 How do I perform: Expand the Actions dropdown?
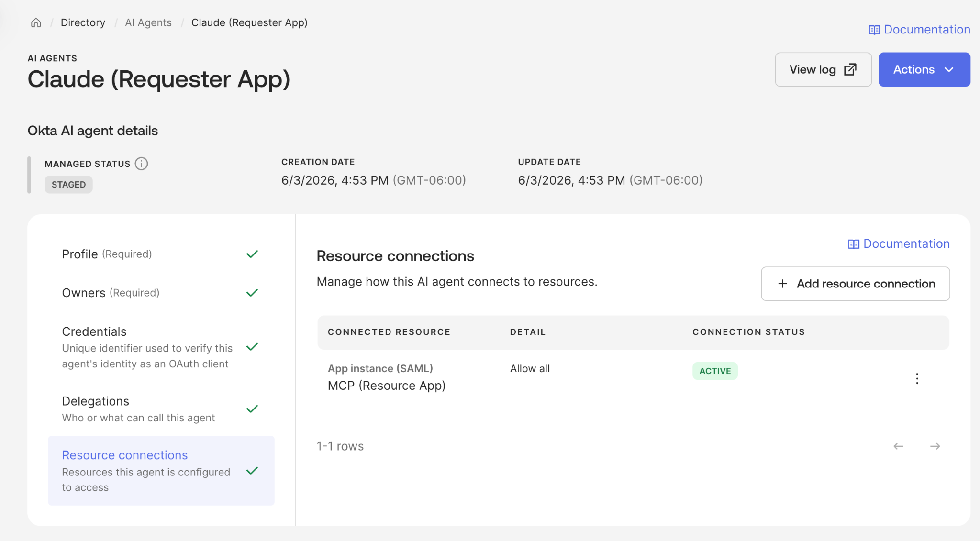pyautogui.click(x=924, y=69)
